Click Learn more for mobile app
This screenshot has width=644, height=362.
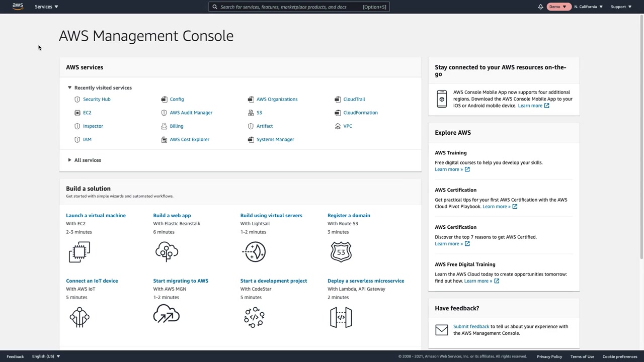[x=533, y=106]
